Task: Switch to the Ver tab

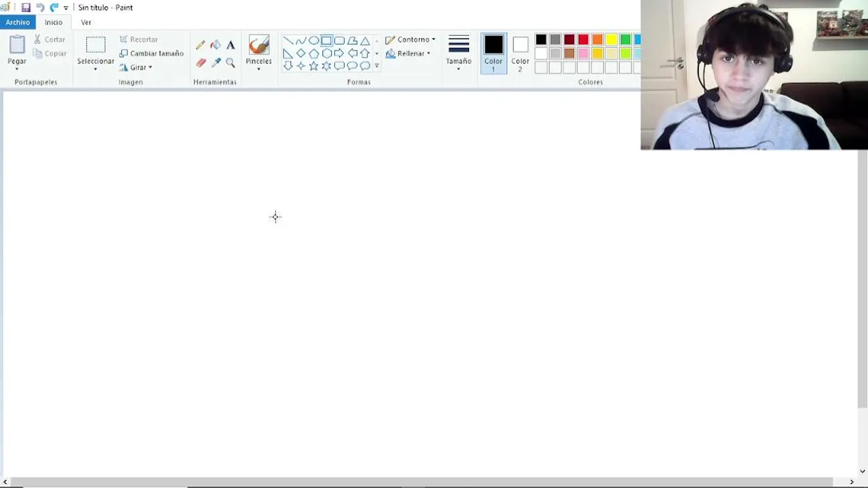Action: click(86, 22)
